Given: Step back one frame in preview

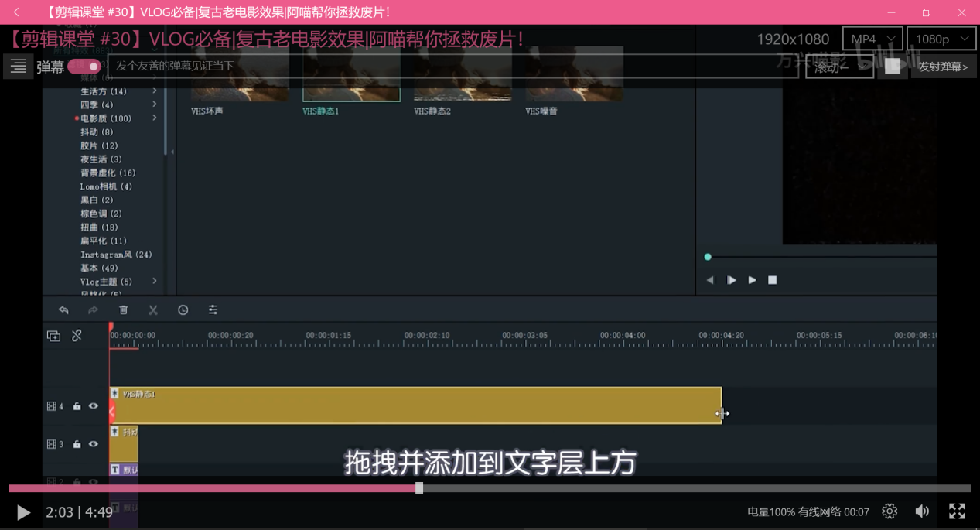Looking at the screenshot, I should coord(711,280).
